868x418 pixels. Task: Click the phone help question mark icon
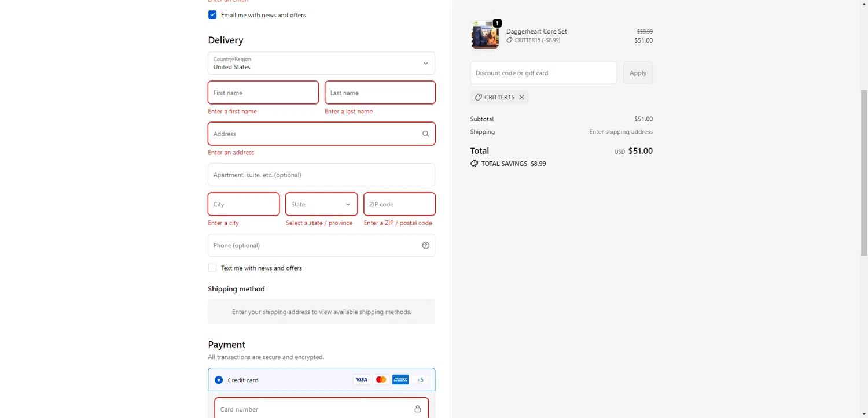pos(425,246)
